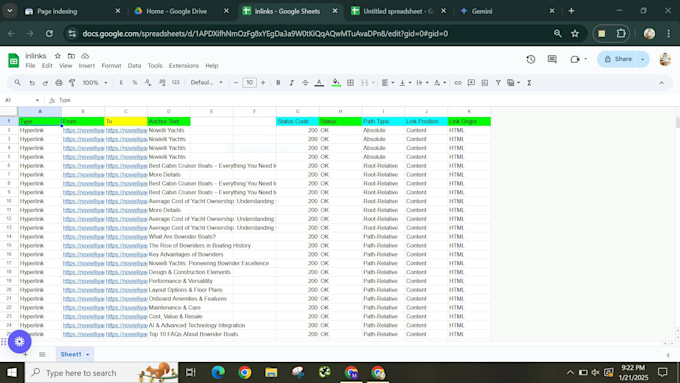Open the Edit menu
This screenshot has width=680, height=383.
tap(47, 65)
